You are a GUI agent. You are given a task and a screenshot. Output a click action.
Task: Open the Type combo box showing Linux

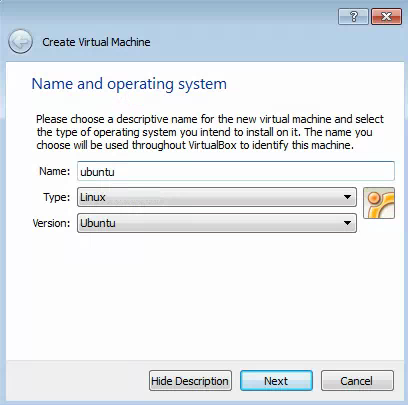pyautogui.click(x=217, y=197)
